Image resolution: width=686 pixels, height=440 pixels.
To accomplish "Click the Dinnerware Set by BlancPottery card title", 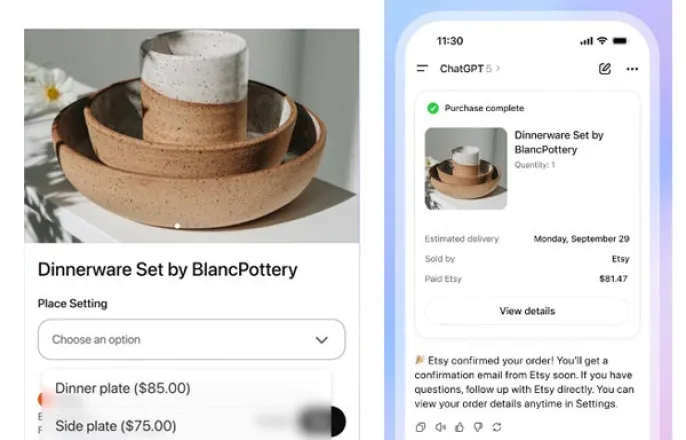I will [559, 142].
